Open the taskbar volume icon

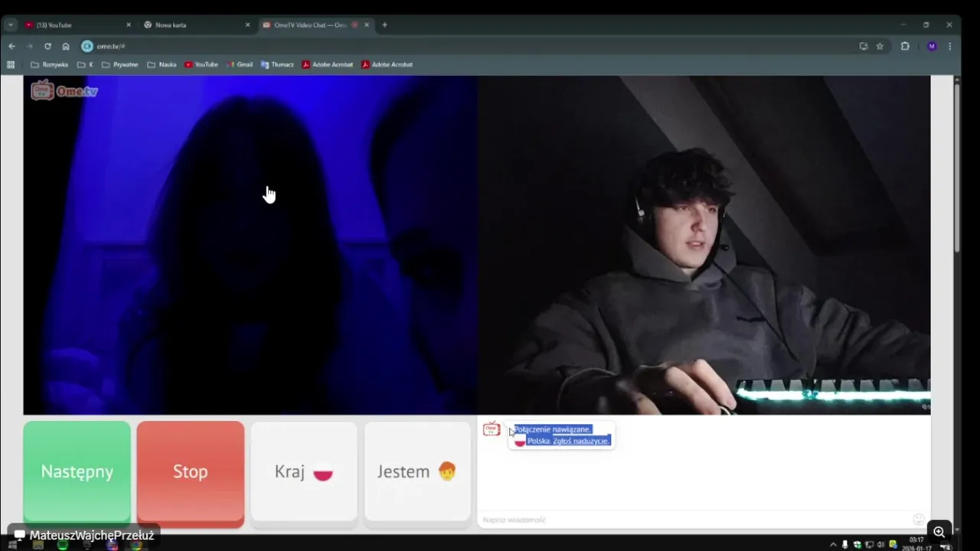[880, 544]
